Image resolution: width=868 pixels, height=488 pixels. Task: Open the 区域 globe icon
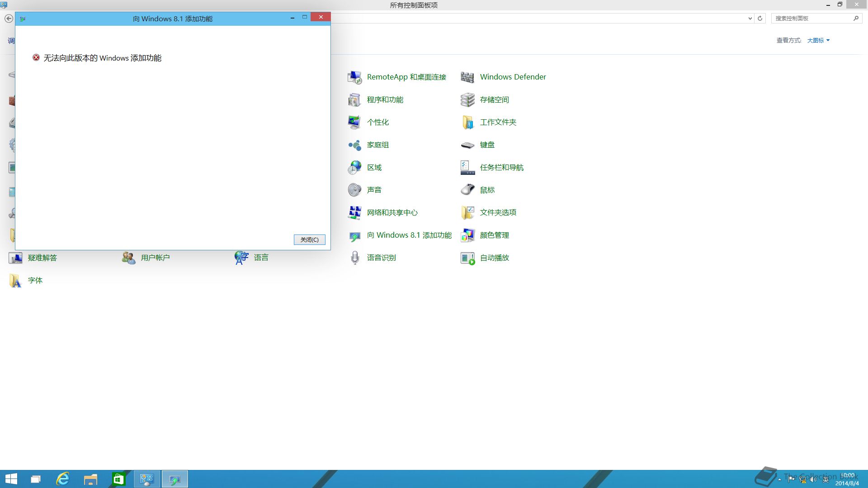[355, 168]
